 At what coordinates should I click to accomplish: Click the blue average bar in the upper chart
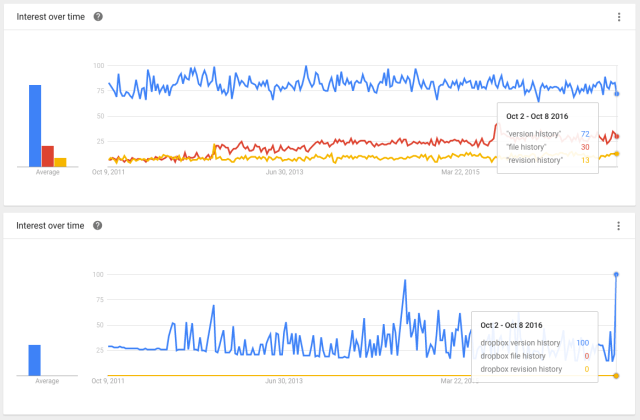point(35,126)
